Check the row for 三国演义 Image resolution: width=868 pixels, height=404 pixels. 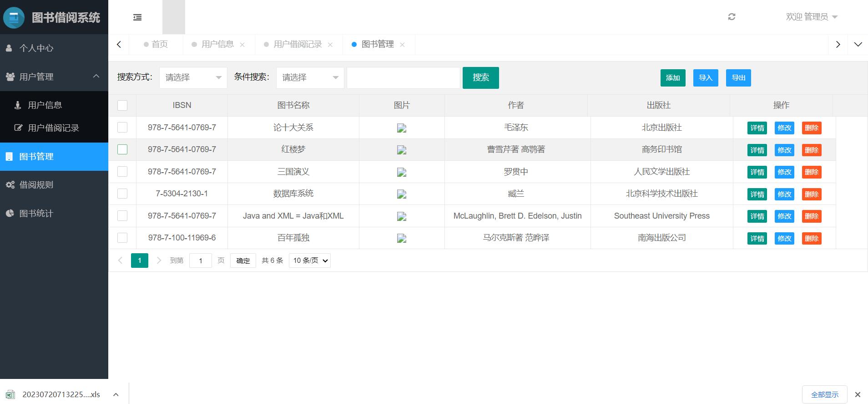click(122, 172)
